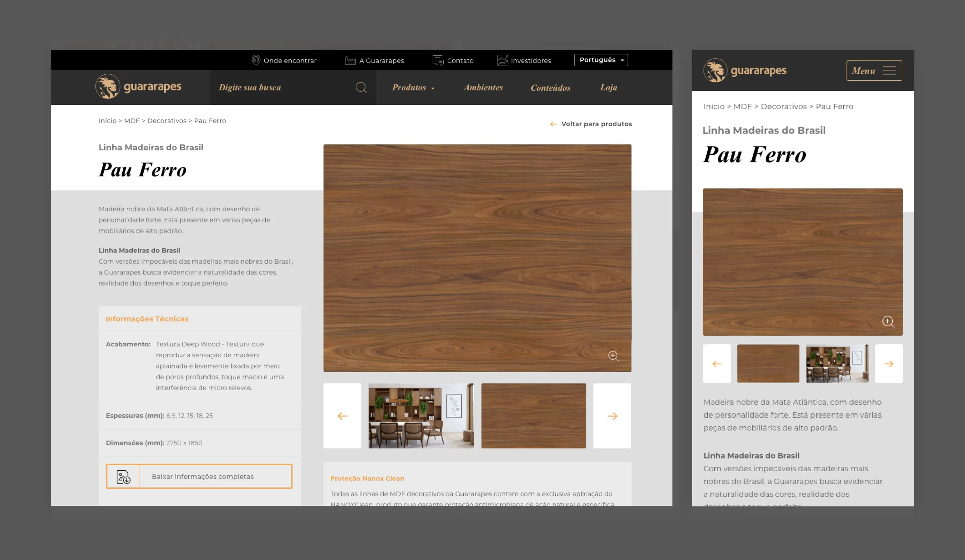The image size is (965, 560).
Task: Open the Português language dropdown
Action: (x=601, y=60)
